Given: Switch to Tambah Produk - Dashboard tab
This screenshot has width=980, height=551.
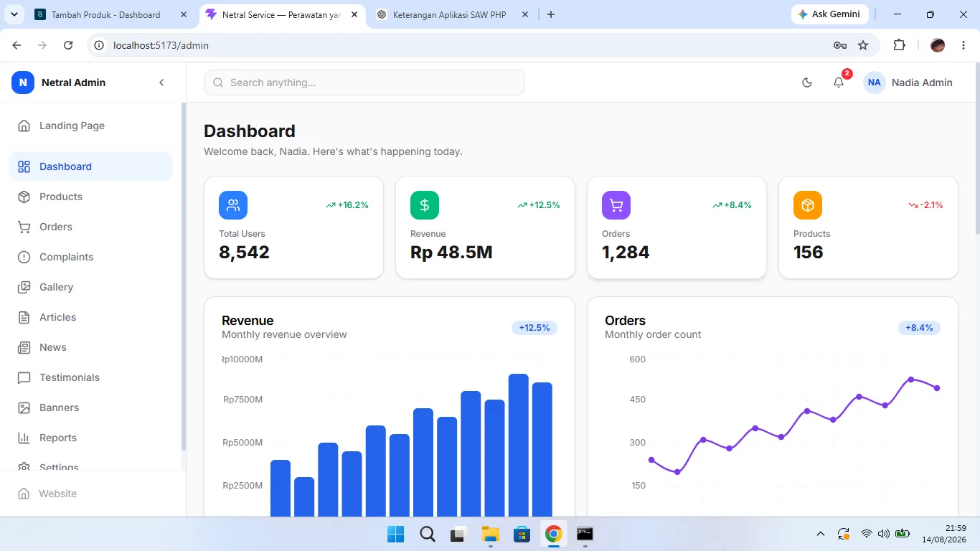Looking at the screenshot, I should [x=106, y=14].
